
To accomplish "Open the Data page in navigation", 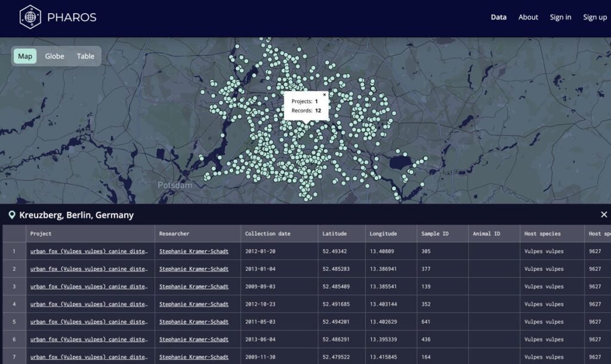I will [x=498, y=17].
